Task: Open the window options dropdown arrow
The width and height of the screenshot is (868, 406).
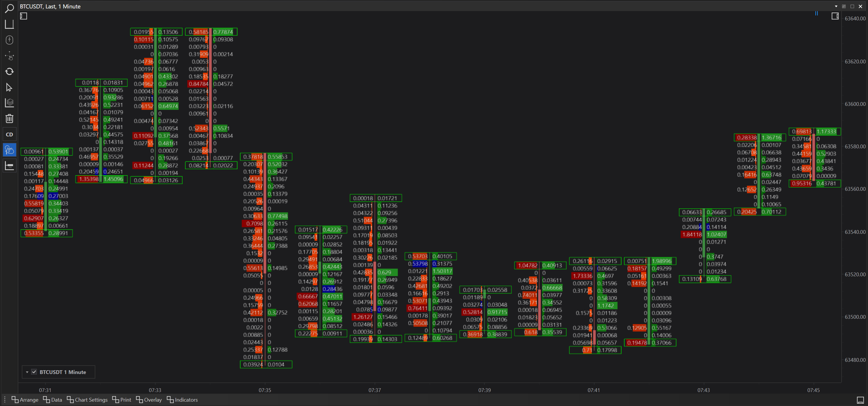Action: point(836,6)
